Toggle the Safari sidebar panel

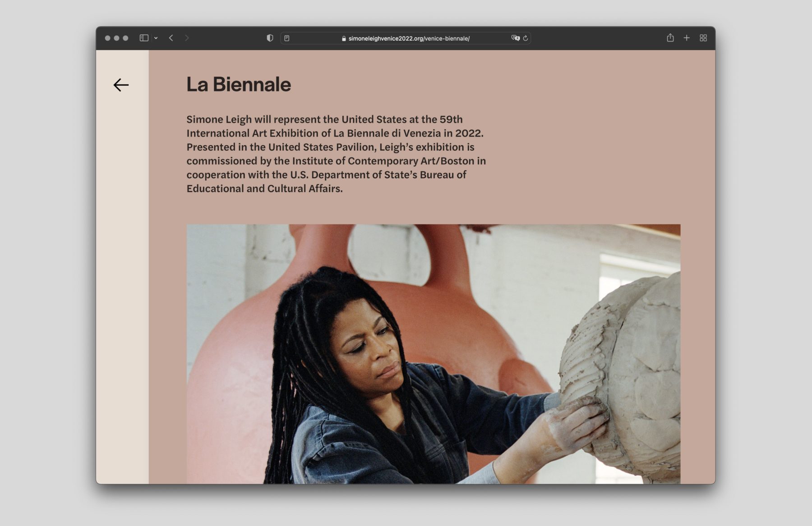click(144, 38)
